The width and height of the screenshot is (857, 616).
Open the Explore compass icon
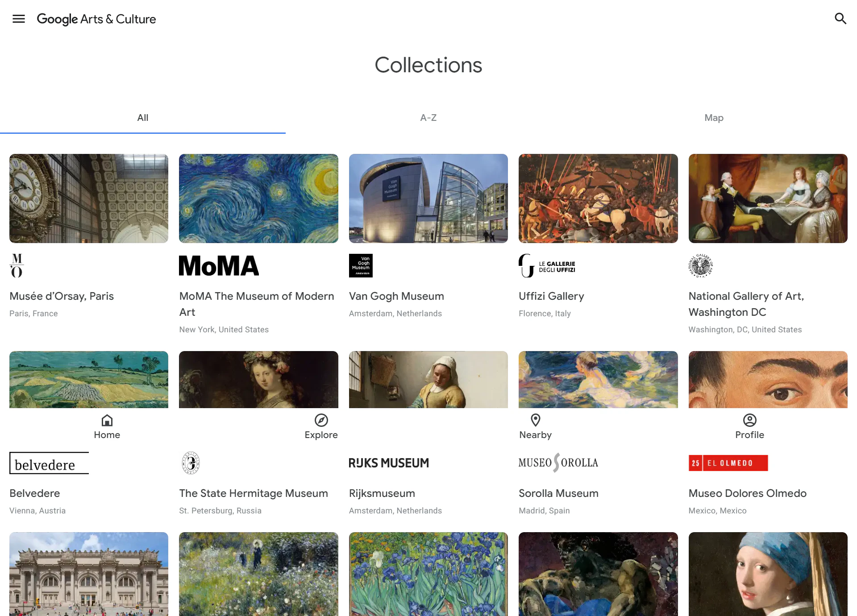[x=321, y=421]
